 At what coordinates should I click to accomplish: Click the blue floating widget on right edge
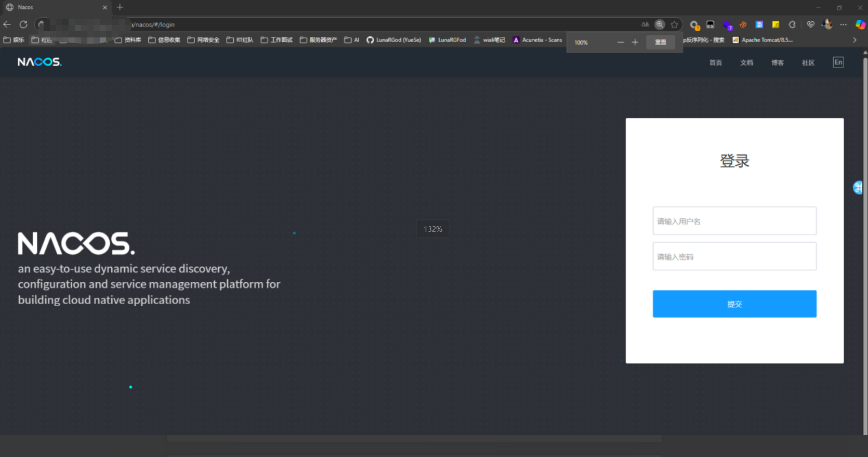(858, 188)
